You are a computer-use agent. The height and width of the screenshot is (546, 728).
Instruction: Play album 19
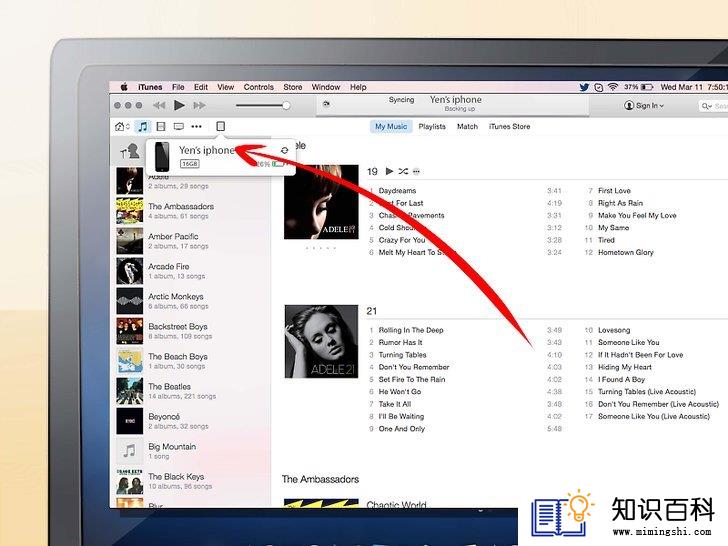pos(390,171)
